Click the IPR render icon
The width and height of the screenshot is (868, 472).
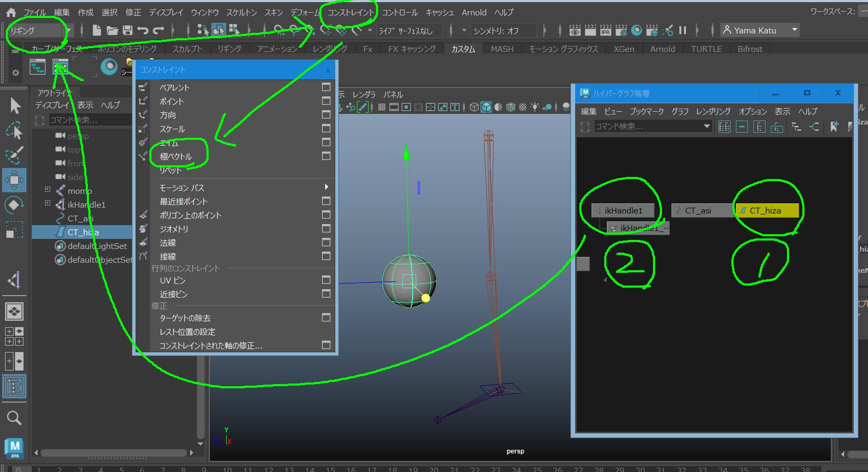coord(605,31)
